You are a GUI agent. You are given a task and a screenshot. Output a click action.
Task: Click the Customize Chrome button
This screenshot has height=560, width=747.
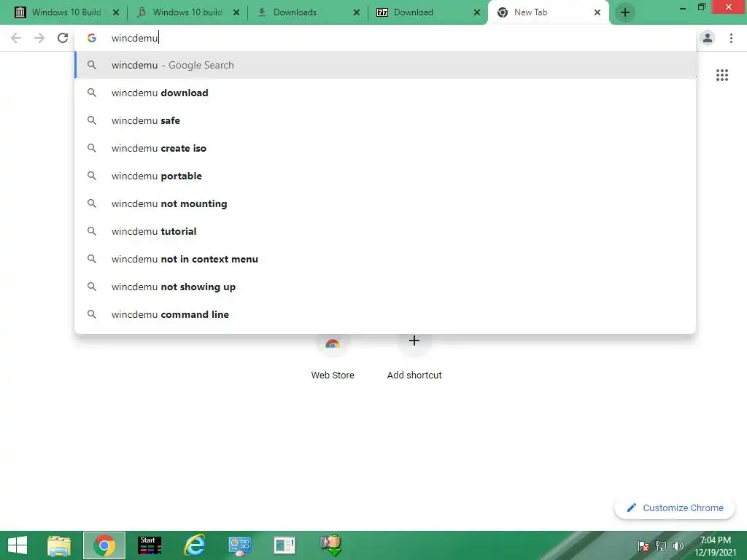[x=675, y=507]
